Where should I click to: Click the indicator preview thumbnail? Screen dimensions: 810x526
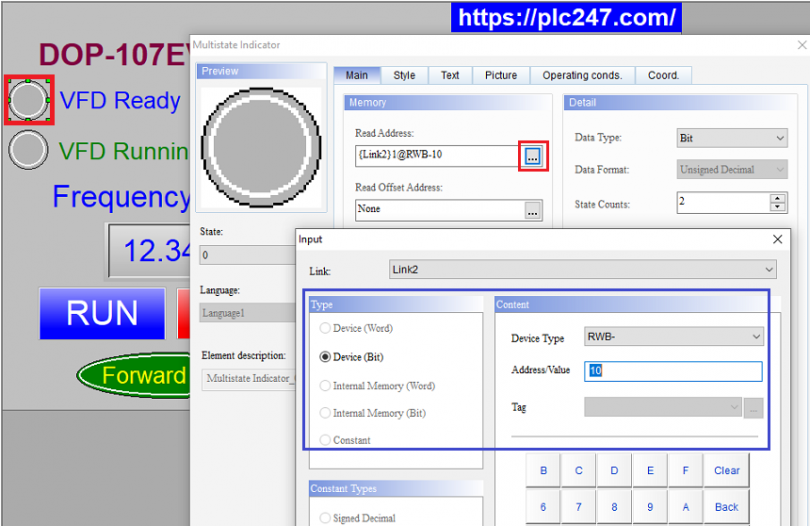coord(261,148)
